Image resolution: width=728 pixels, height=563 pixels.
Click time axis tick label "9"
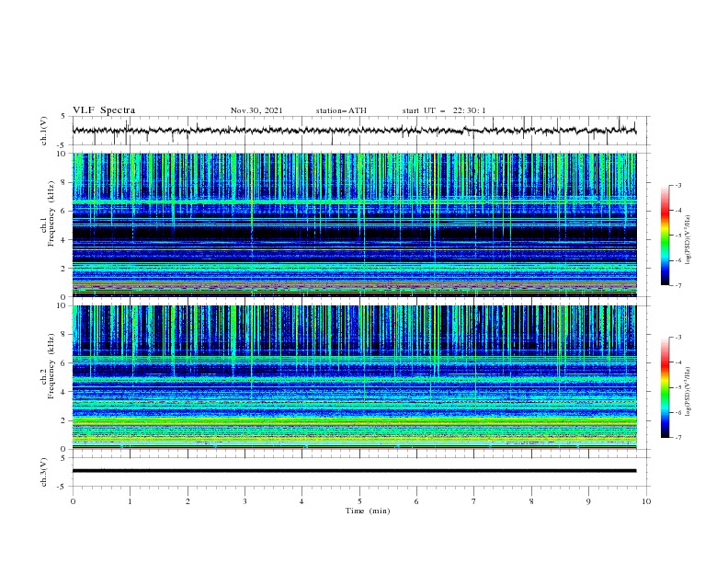tap(588, 501)
